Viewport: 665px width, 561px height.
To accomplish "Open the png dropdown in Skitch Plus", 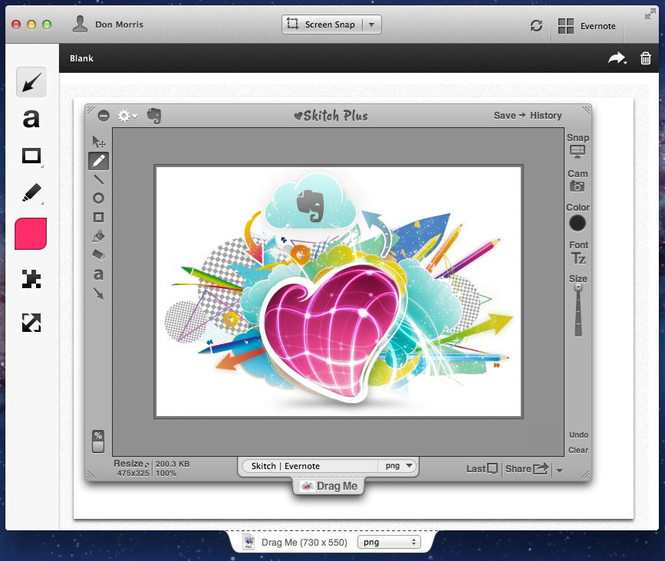I will click(x=399, y=466).
